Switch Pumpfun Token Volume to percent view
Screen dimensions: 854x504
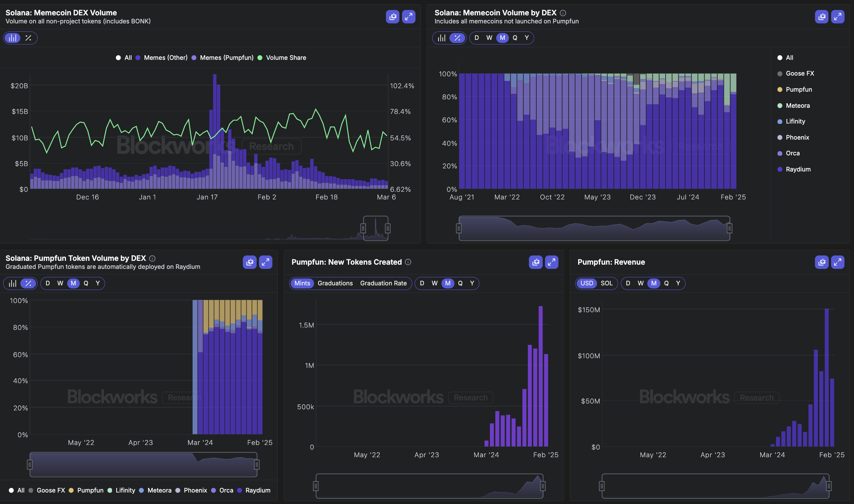[x=28, y=283]
